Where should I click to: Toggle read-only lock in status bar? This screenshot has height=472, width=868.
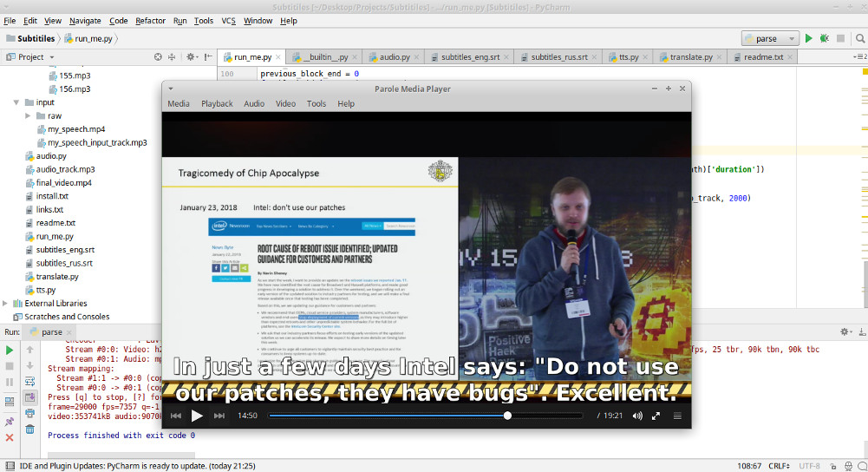[832, 467]
